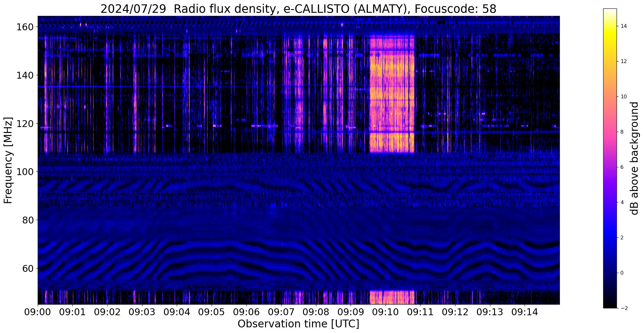Click the 120 frequency tick label

25,124
